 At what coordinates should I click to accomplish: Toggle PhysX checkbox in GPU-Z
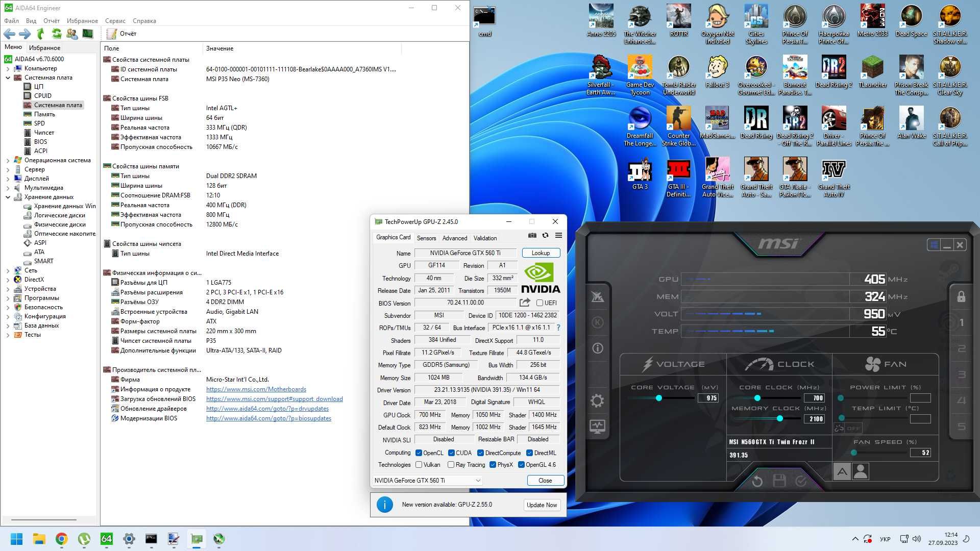pyautogui.click(x=493, y=465)
